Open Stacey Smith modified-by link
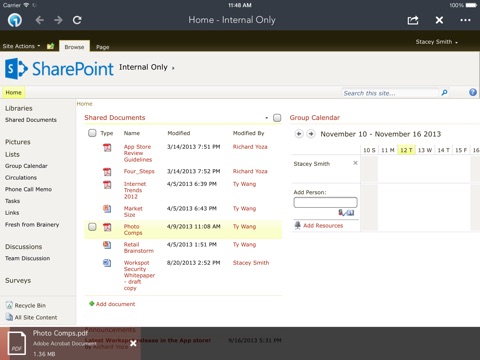The width and height of the screenshot is (480, 360). (251, 263)
